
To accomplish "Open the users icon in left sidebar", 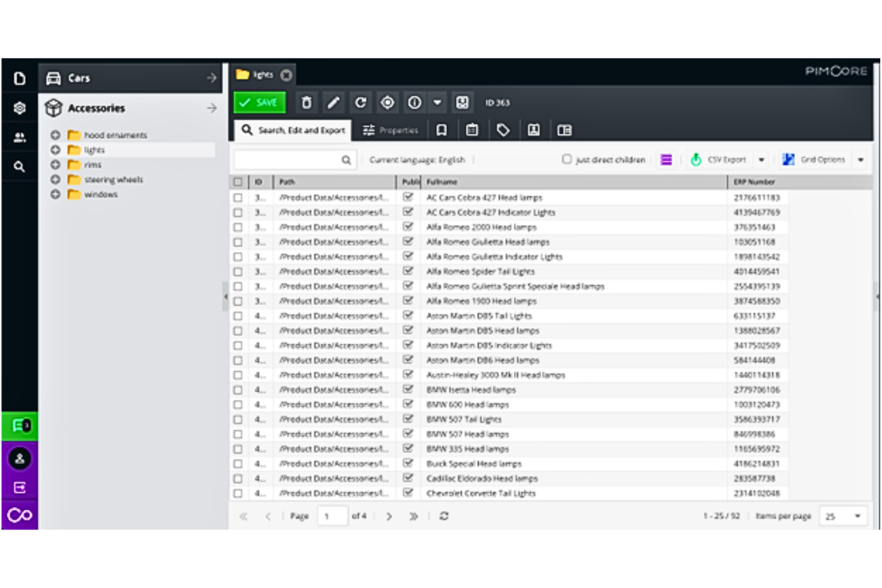I will click(x=20, y=138).
